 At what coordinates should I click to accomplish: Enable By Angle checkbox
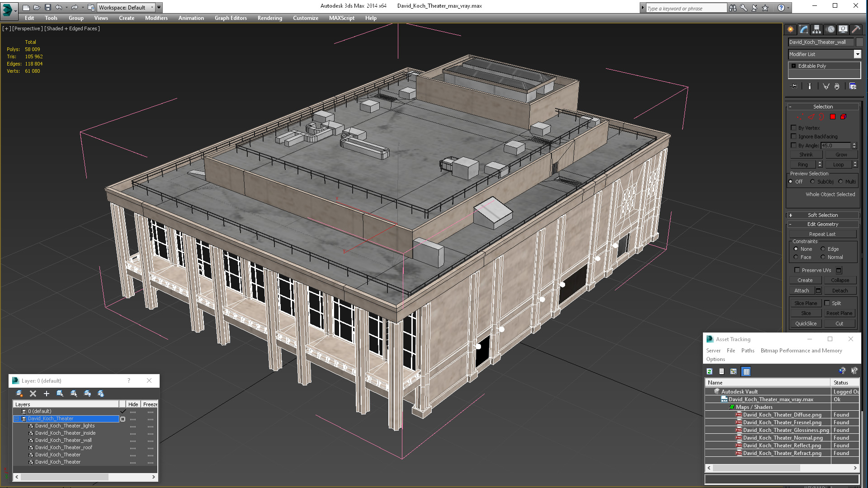pyautogui.click(x=794, y=145)
